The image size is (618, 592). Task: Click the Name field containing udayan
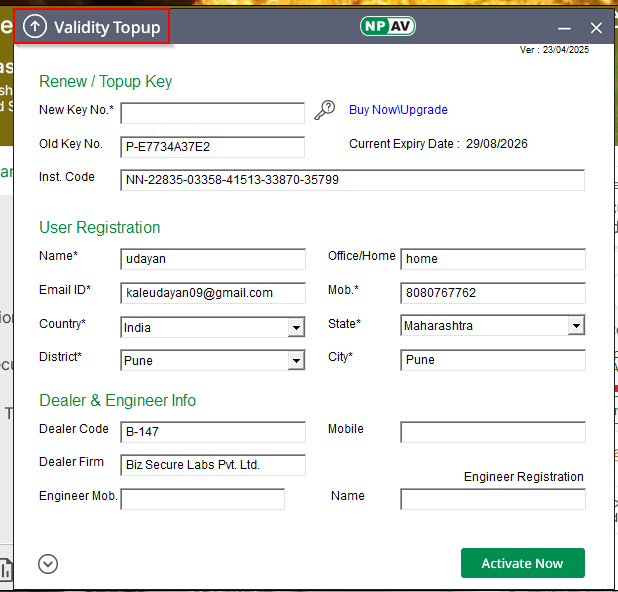(212, 259)
